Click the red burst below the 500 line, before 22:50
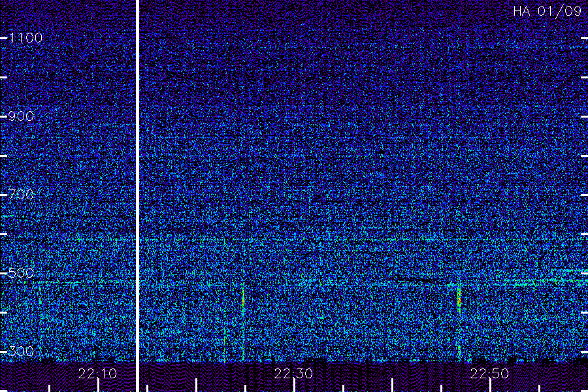Screen dimensions: 588x392 pyautogui.click(x=459, y=300)
